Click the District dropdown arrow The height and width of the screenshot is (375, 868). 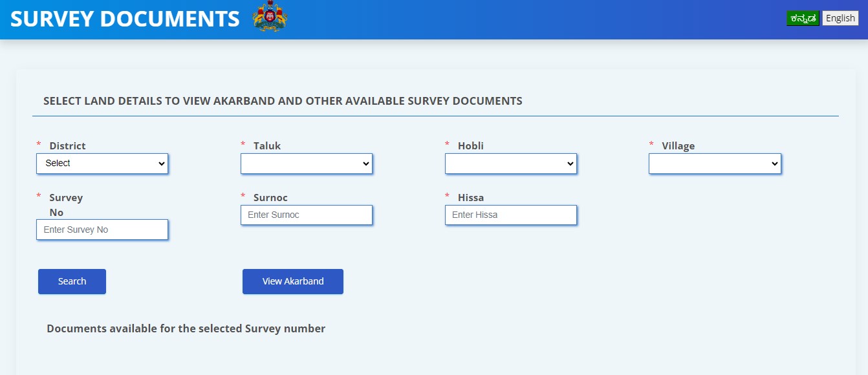pos(161,163)
